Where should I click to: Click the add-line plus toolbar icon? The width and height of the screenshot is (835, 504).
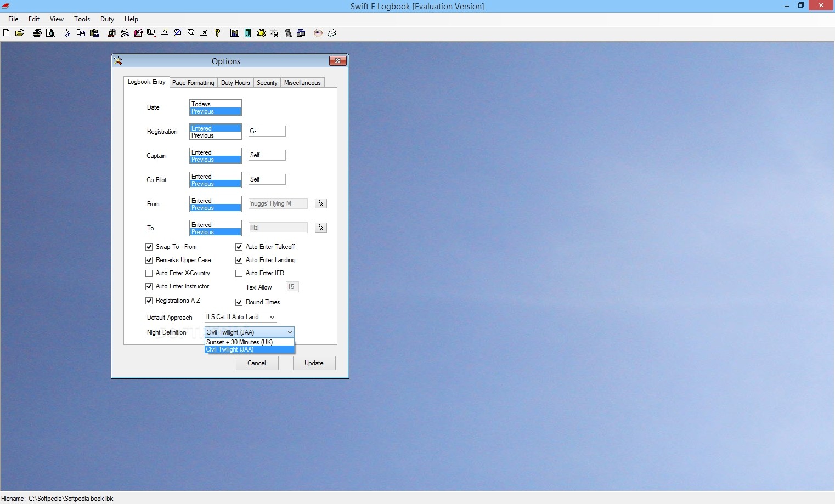164,33
